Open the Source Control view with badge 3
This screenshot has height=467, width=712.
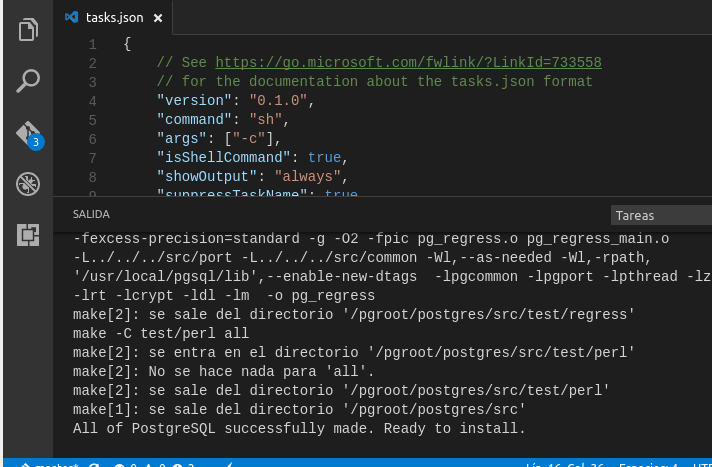point(27,134)
